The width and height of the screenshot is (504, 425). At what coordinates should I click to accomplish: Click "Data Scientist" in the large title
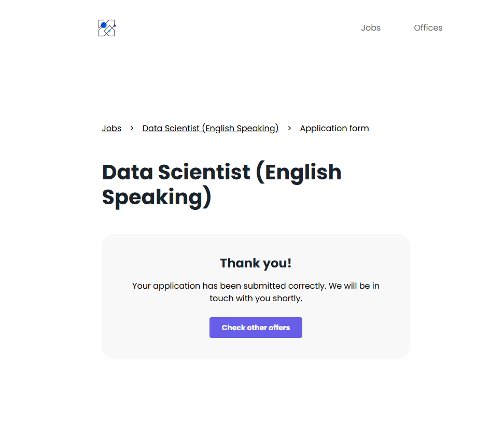pyautogui.click(x=176, y=173)
